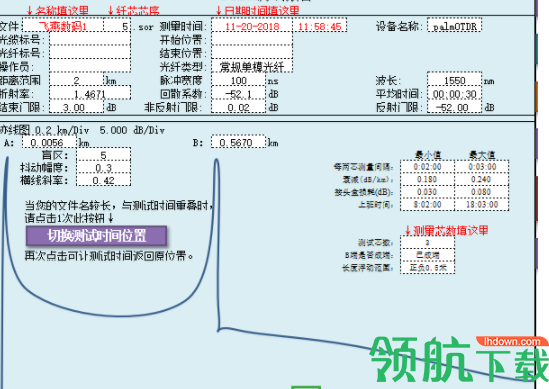This screenshot has width=549, height=389.
Task: Open the B端是否成端 cell 已成端
Action: click(x=427, y=255)
